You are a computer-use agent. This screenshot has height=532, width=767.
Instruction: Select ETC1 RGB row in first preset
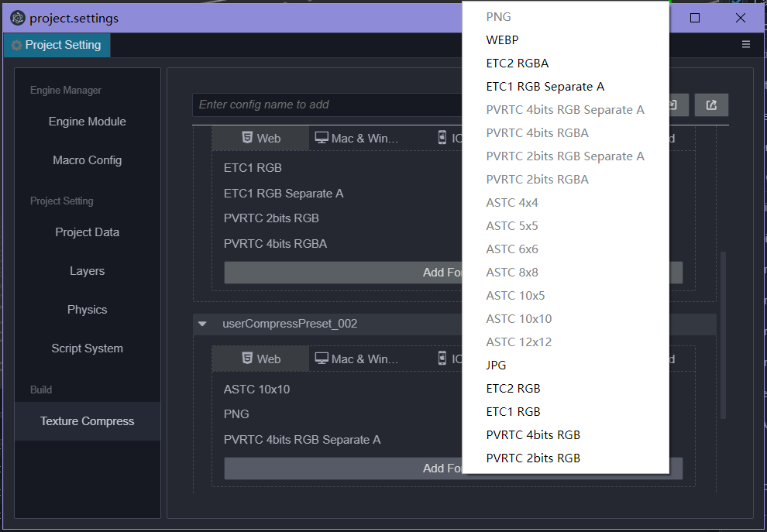(x=253, y=168)
